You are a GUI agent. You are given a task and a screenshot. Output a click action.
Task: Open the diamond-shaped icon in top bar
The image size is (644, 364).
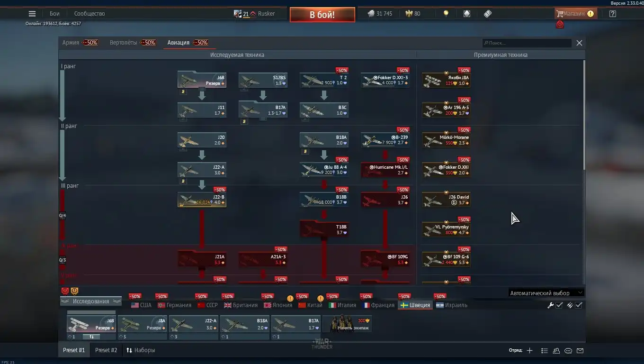pyautogui.click(x=466, y=14)
